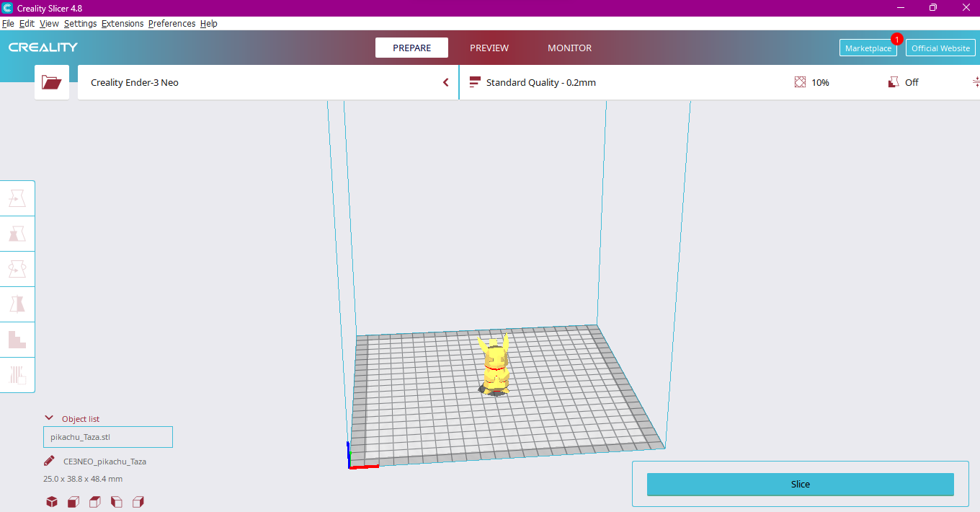This screenshot has width=980, height=512.
Task: Minimize the Creality Slicer window
Action: (x=901, y=7)
